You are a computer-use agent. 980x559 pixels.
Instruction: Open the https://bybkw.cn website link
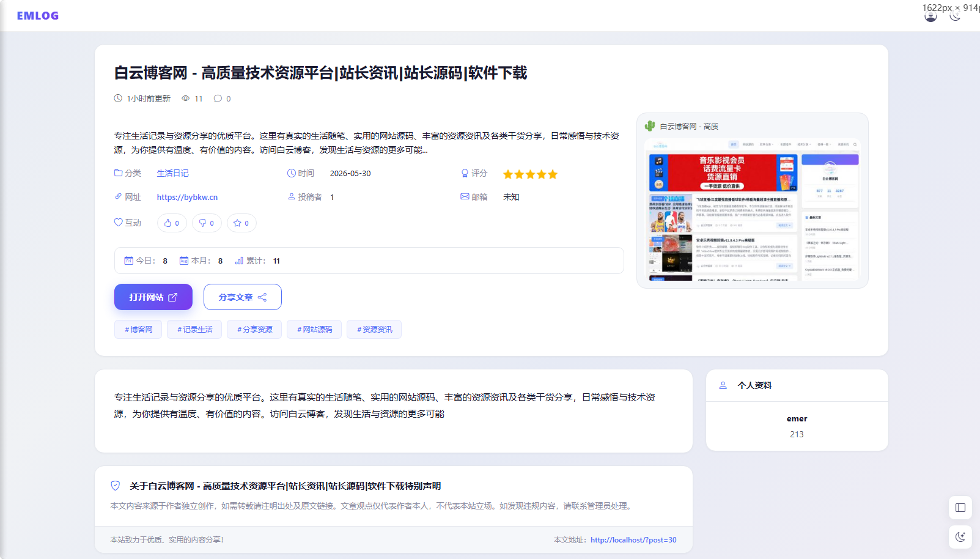[x=187, y=197]
